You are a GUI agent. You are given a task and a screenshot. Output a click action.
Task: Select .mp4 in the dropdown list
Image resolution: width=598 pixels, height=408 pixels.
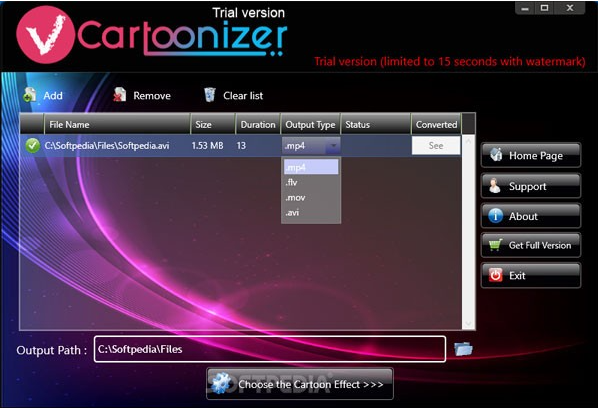coord(311,167)
